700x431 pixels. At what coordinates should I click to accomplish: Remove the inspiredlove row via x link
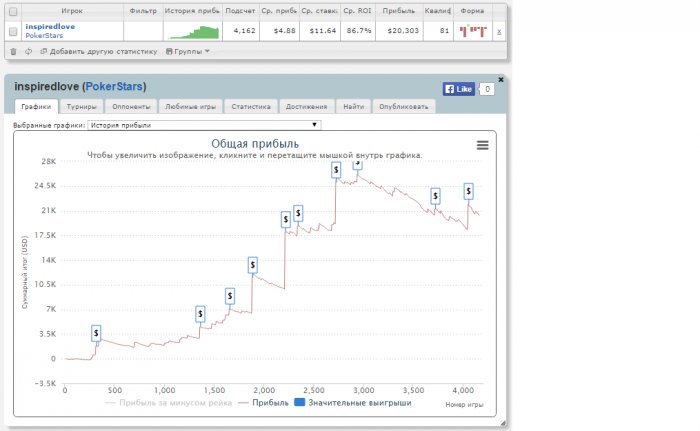(499, 32)
